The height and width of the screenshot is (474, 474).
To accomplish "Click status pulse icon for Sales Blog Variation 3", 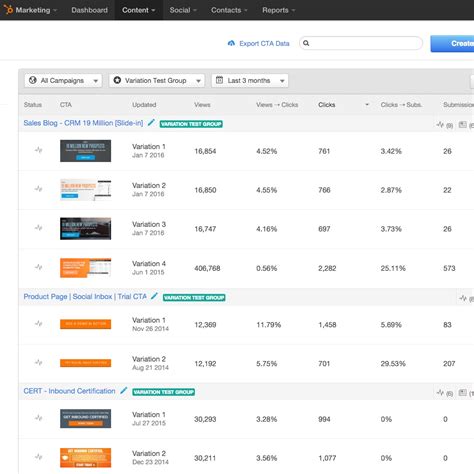I will (39, 228).
